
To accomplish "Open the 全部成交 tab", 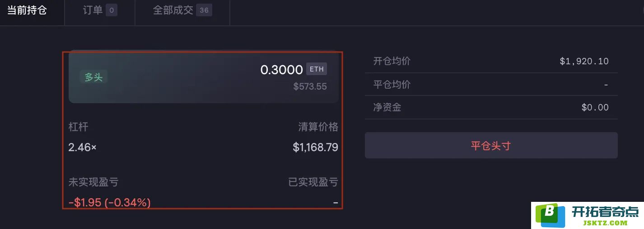I will click(182, 10).
